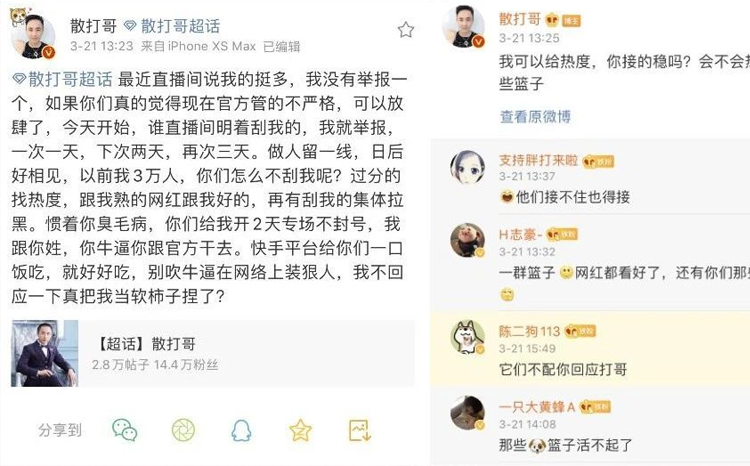Open 一只大黄蜂A user avatar
750x466 pixels.
tap(467, 412)
